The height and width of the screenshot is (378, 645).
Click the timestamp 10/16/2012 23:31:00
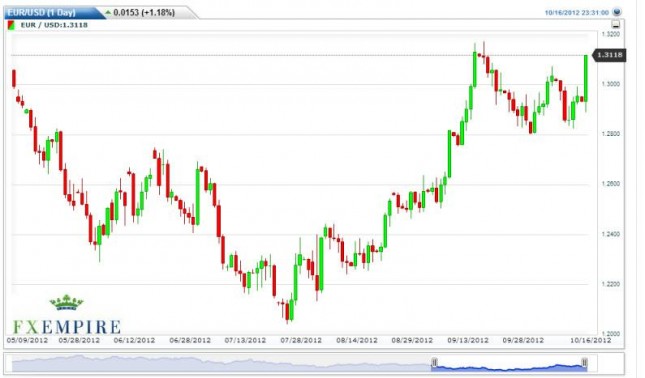(x=577, y=13)
